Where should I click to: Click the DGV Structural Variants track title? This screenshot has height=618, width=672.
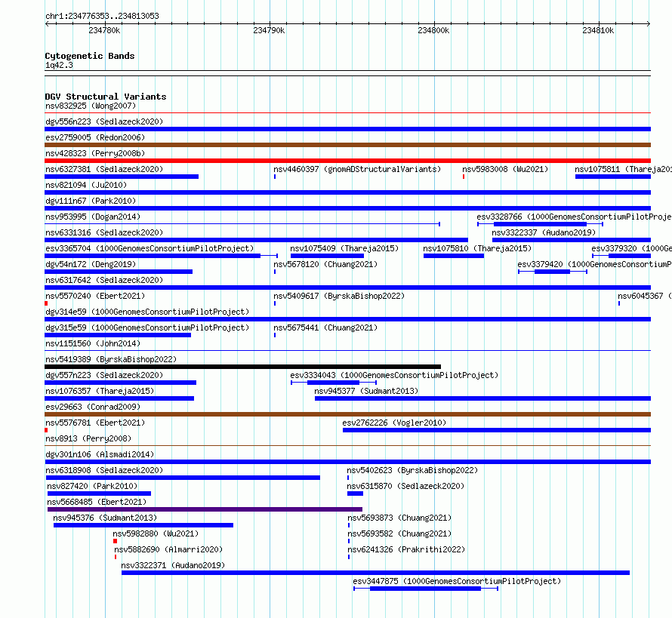106,97
